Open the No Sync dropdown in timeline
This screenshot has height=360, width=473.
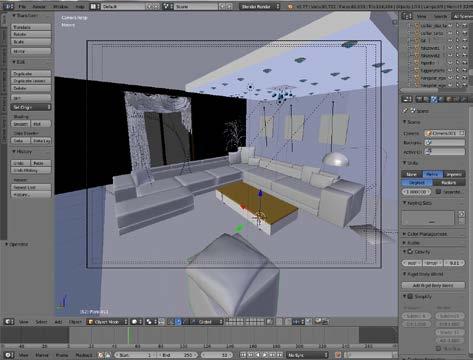tap(307, 355)
